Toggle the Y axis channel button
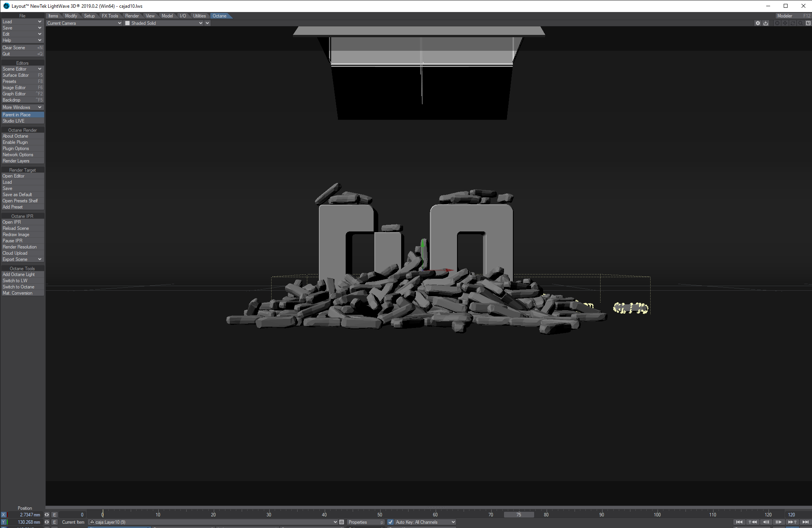 click(3, 522)
